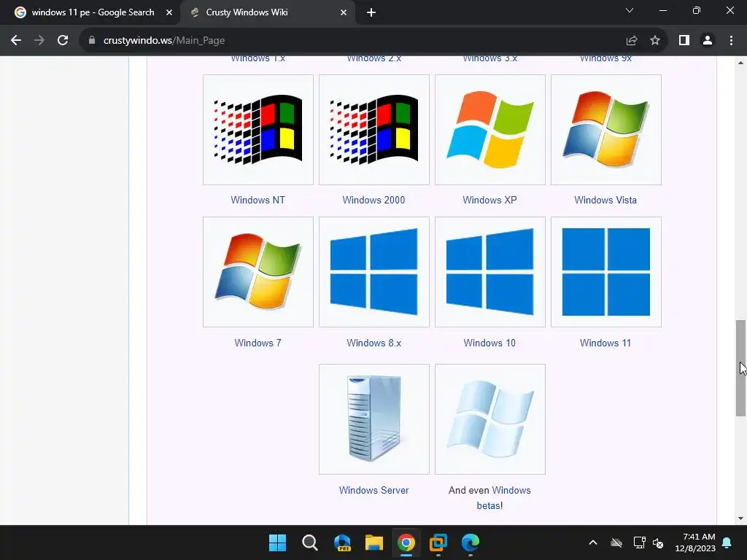
Task: Open the VMware app on the taskbar
Action: pyautogui.click(x=438, y=542)
